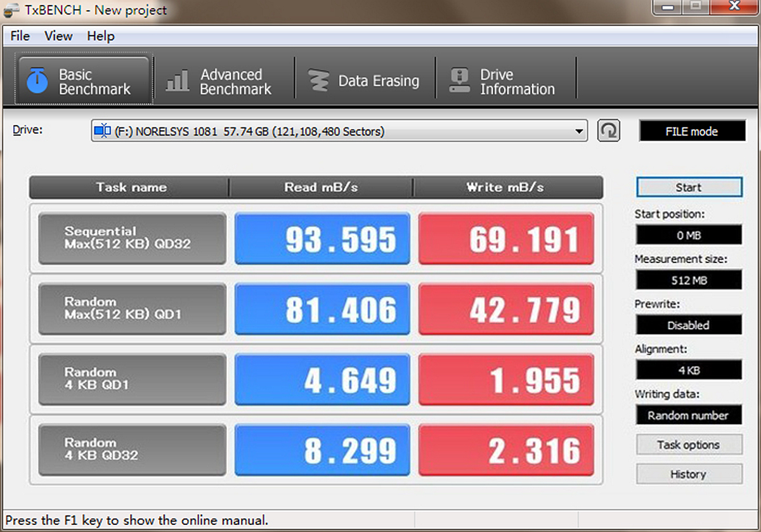
Task: Click the 69.191 write result
Action: click(506, 238)
